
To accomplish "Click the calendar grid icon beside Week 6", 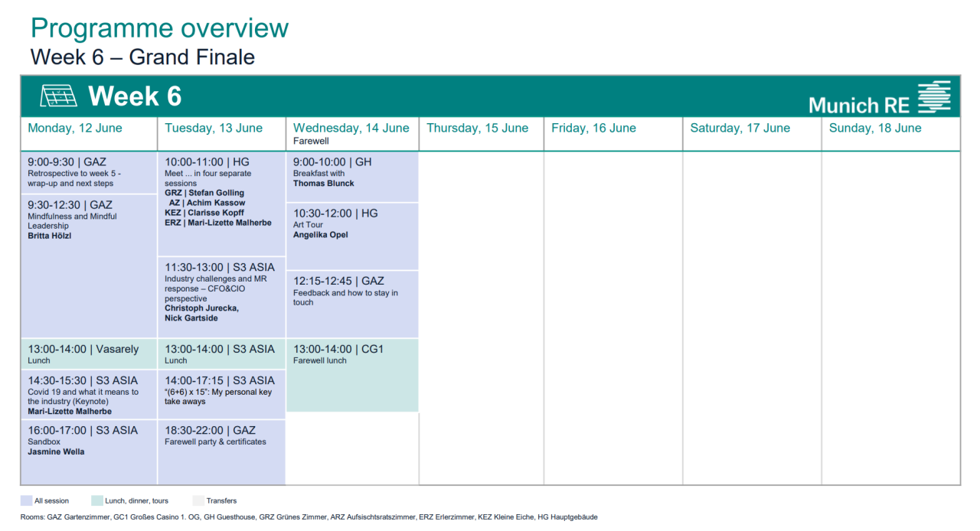I will (59, 96).
